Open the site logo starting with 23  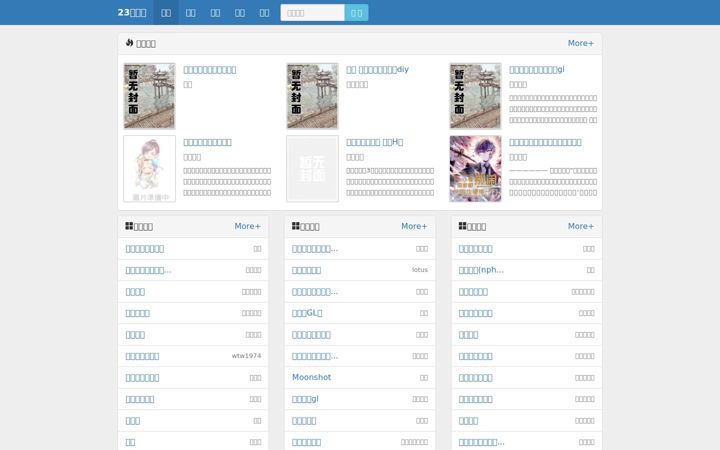pos(132,12)
